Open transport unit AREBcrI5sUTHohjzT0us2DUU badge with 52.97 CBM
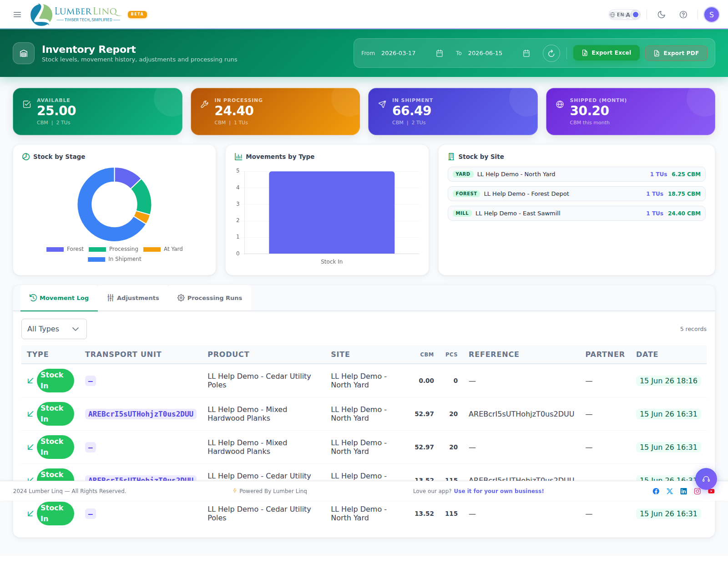The image size is (728, 585). 141,414
